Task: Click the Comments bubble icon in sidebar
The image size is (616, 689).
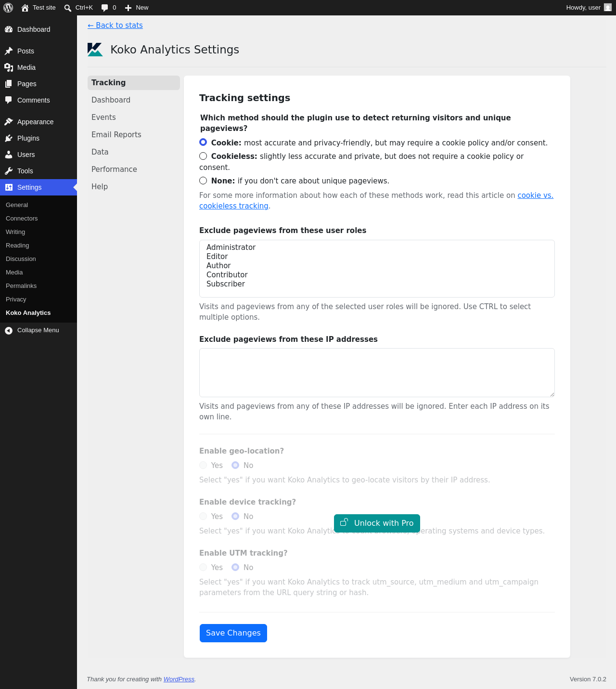Action: (x=9, y=100)
